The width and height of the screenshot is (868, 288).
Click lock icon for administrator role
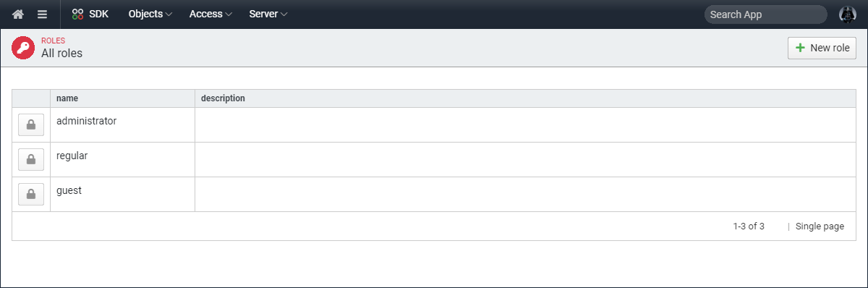coord(31,125)
